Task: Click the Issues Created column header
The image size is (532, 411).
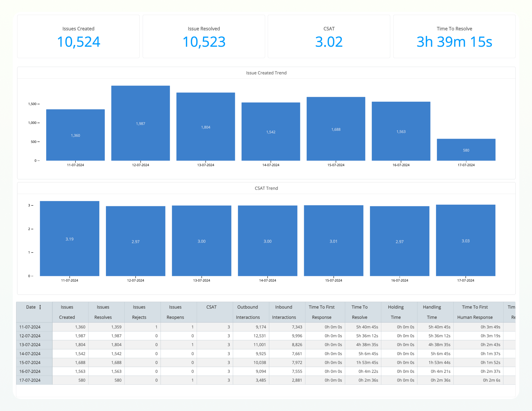Action: pyautogui.click(x=67, y=312)
